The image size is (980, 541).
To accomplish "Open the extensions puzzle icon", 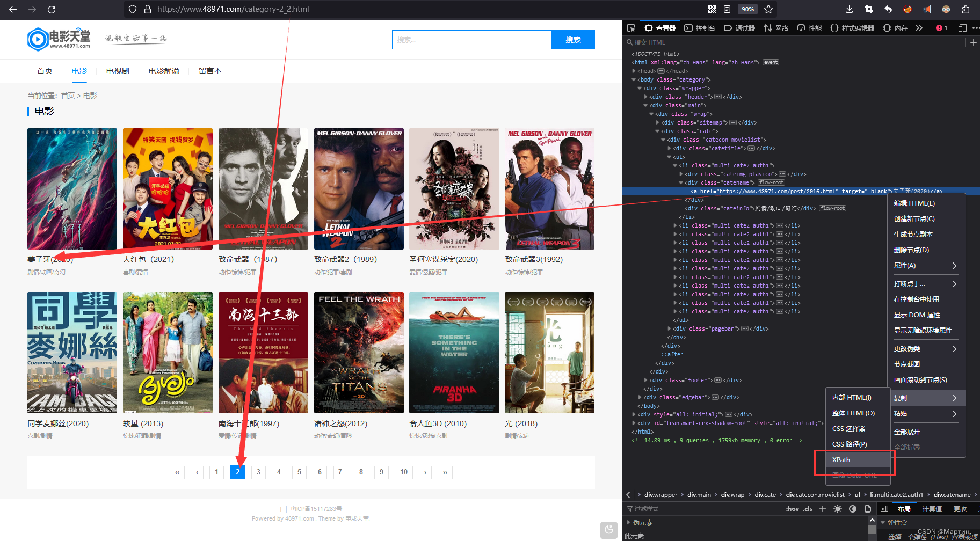I will tap(966, 9).
